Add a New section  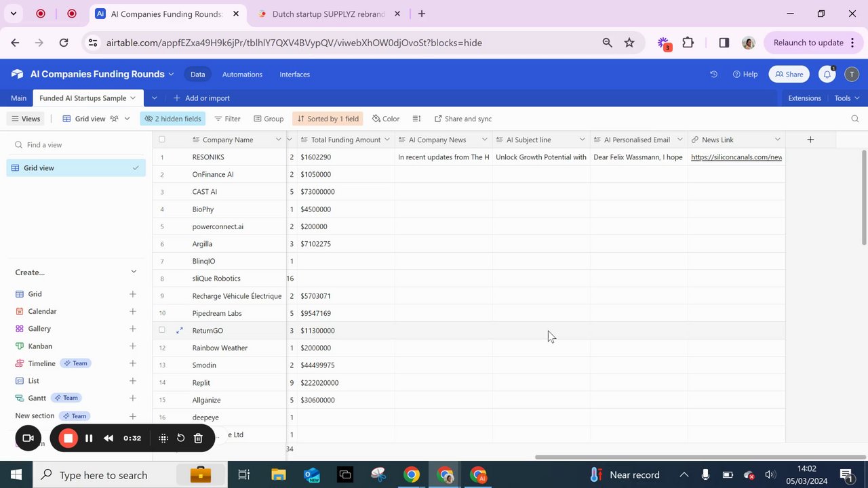tap(133, 416)
